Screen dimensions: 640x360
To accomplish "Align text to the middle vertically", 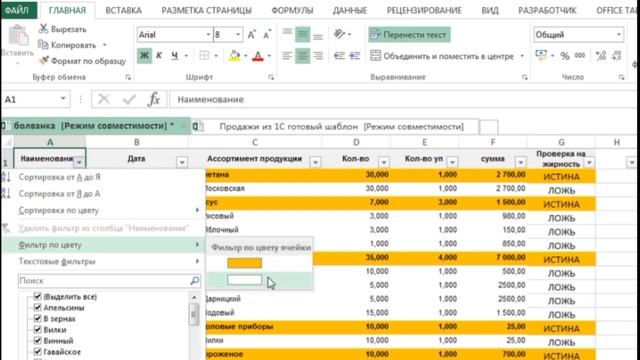I will (302, 34).
